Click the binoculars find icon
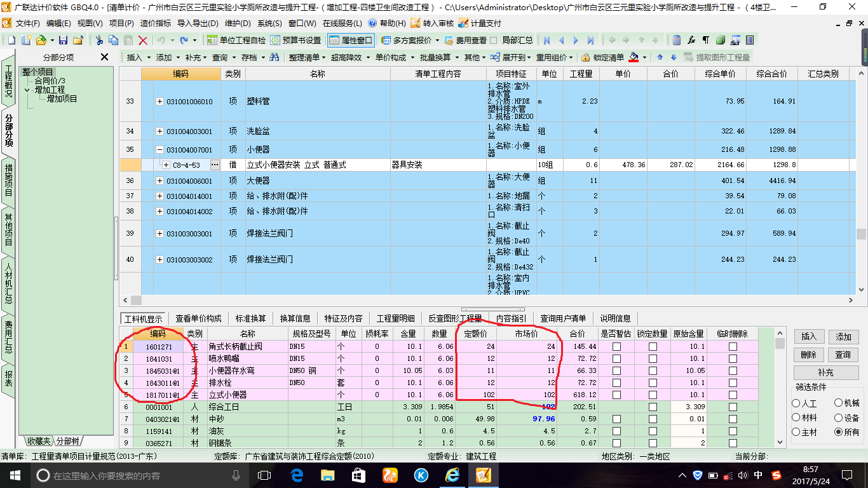Screen dimensions: 868x488 coord(275,57)
